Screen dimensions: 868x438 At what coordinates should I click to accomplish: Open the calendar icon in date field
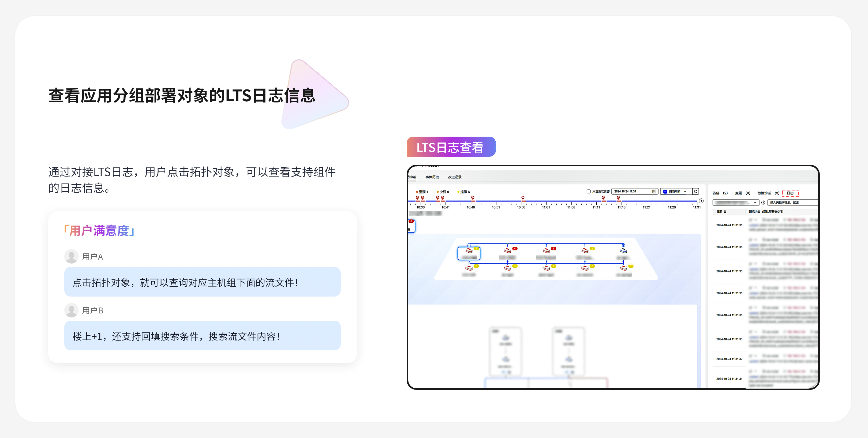(x=654, y=191)
